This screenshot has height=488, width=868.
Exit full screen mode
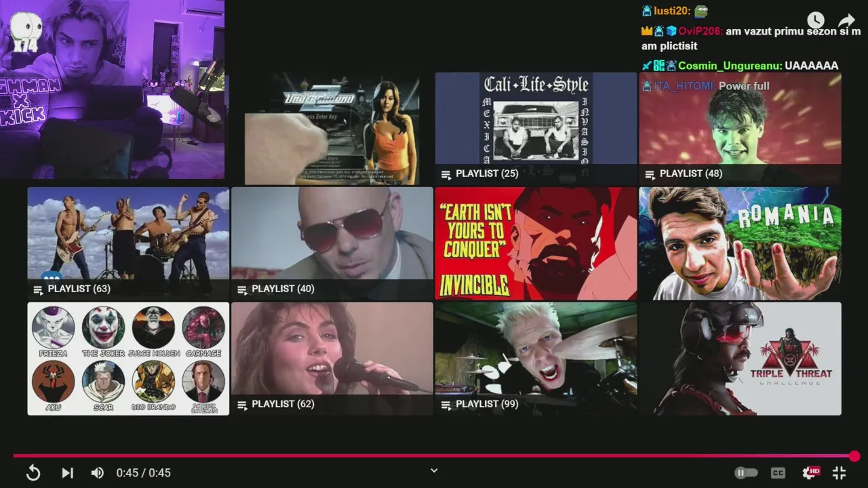point(839,473)
